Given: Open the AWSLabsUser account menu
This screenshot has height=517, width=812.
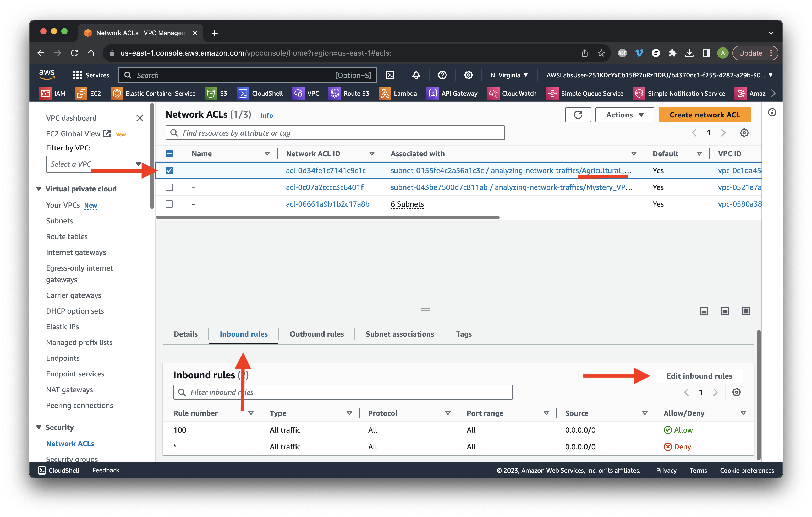Looking at the screenshot, I should (659, 75).
